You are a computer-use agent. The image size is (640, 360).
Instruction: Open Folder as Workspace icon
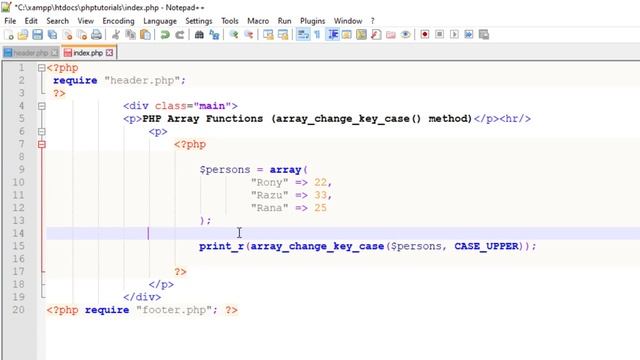(x=391, y=35)
